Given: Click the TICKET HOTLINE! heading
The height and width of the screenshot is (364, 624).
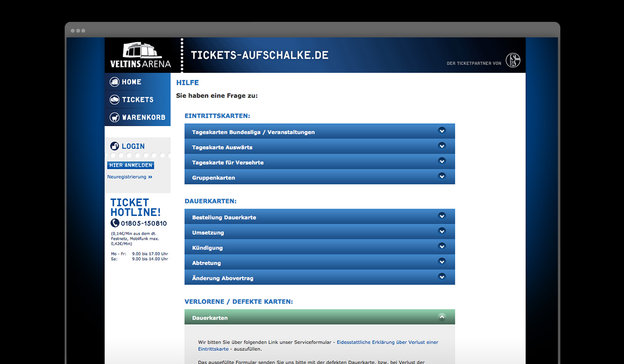Looking at the screenshot, I should (136, 207).
